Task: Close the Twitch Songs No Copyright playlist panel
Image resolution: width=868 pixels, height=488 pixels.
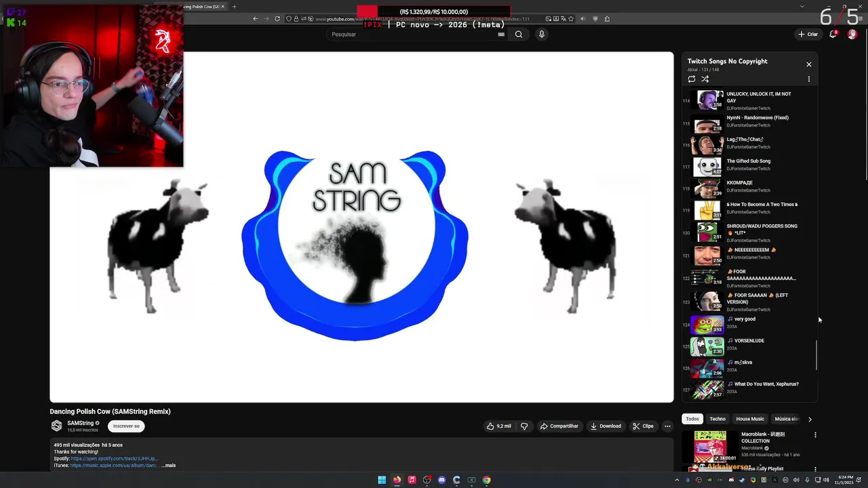Action: pyautogui.click(x=808, y=64)
